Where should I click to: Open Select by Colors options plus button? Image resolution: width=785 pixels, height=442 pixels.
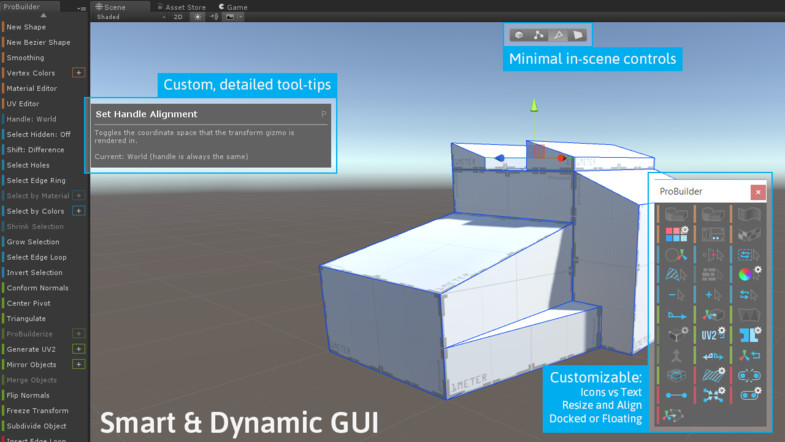(x=79, y=211)
